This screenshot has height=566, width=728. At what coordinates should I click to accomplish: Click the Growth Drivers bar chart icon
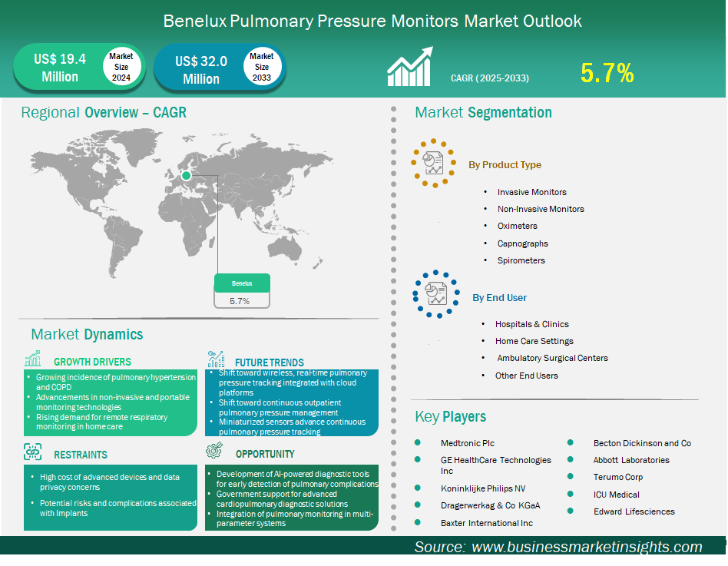coord(33,359)
